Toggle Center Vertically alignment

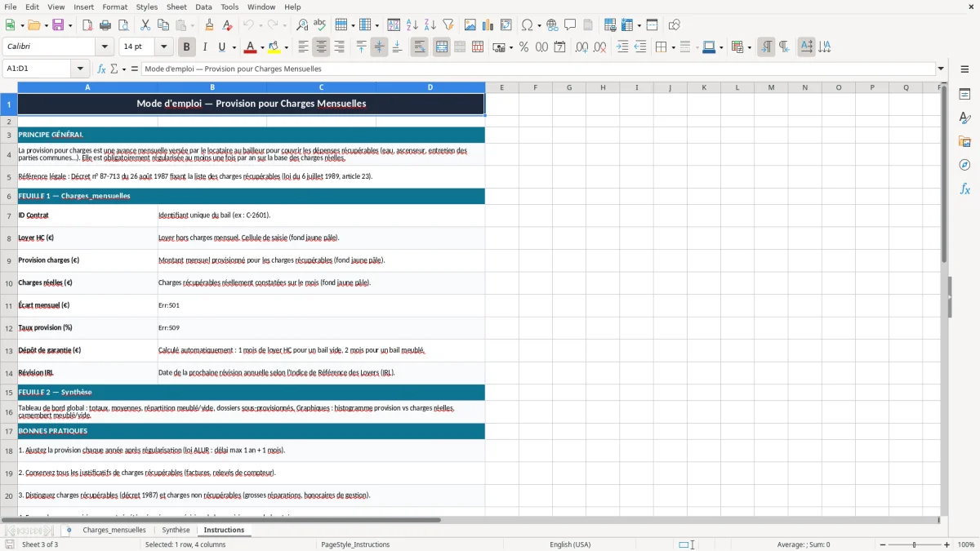coord(379,47)
